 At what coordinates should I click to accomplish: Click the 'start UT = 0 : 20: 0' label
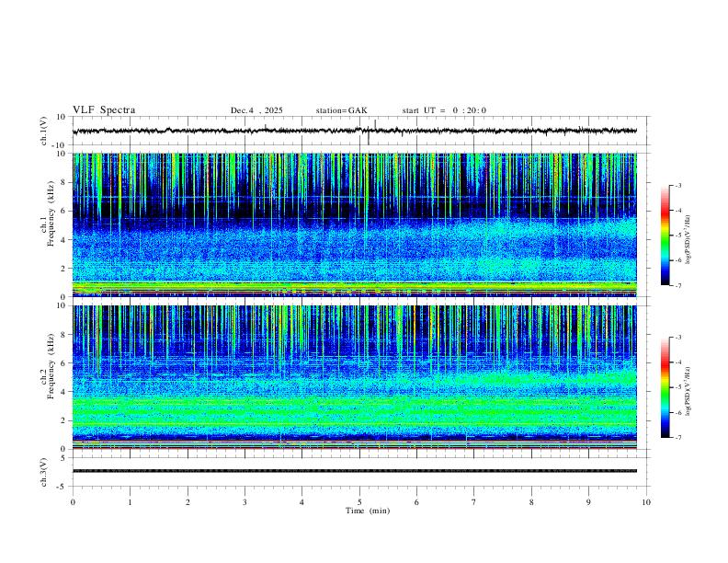point(444,110)
